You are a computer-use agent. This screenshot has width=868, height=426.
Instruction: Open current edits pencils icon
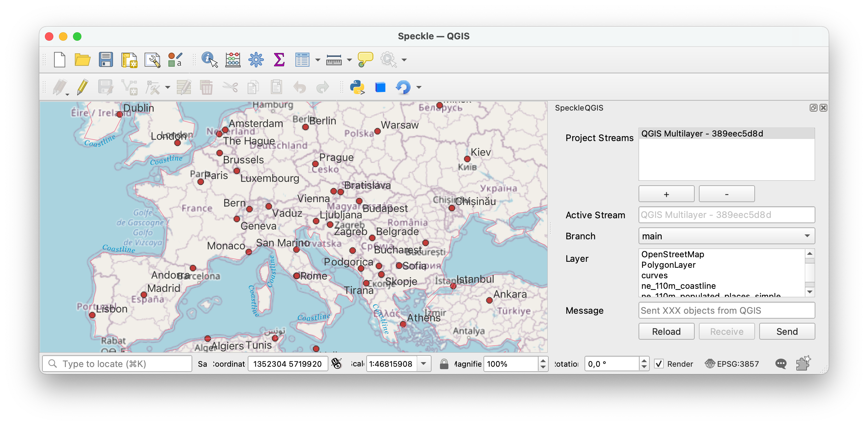[60, 87]
